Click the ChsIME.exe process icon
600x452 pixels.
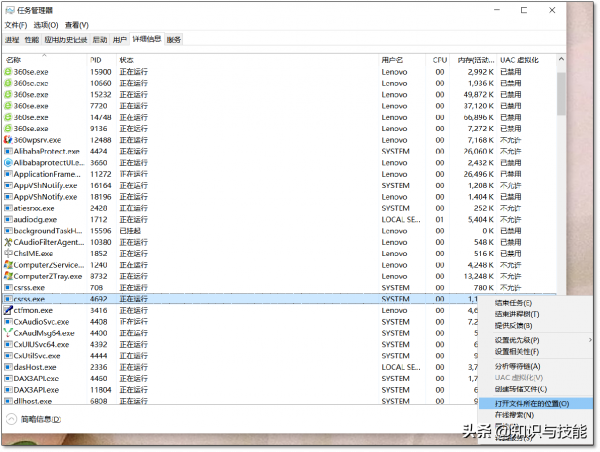pyautogui.click(x=8, y=253)
